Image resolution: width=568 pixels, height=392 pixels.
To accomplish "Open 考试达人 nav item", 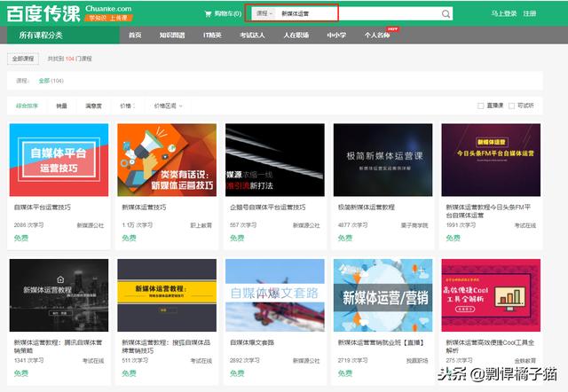I will (x=252, y=35).
